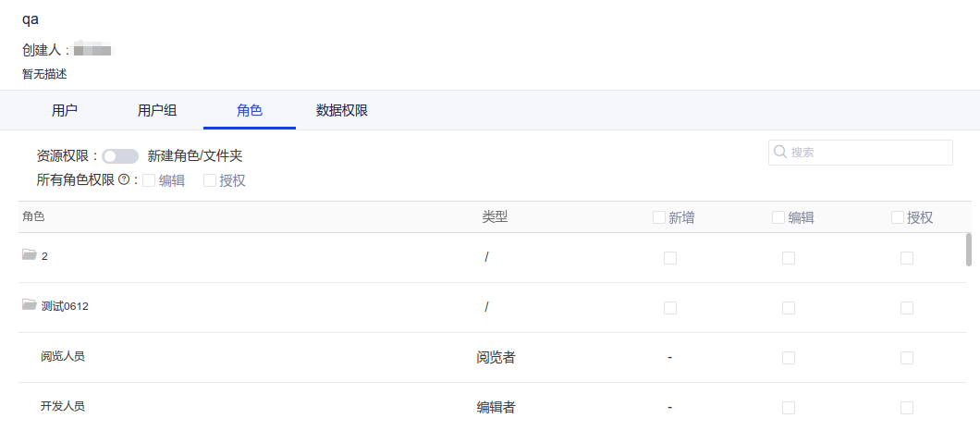Tick the 新增 column header checkbox

click(x=659, y=217)
